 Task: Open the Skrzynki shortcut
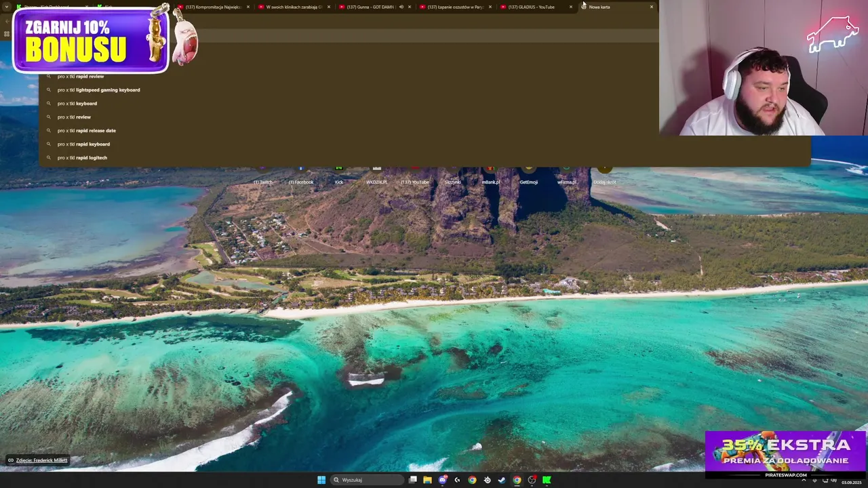(x=453, y=176)
